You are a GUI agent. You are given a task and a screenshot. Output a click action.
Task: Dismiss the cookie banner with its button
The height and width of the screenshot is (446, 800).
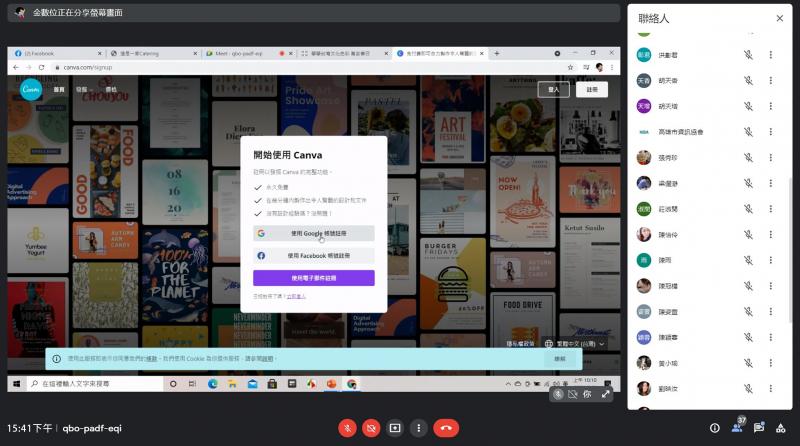tap(560, 359)
